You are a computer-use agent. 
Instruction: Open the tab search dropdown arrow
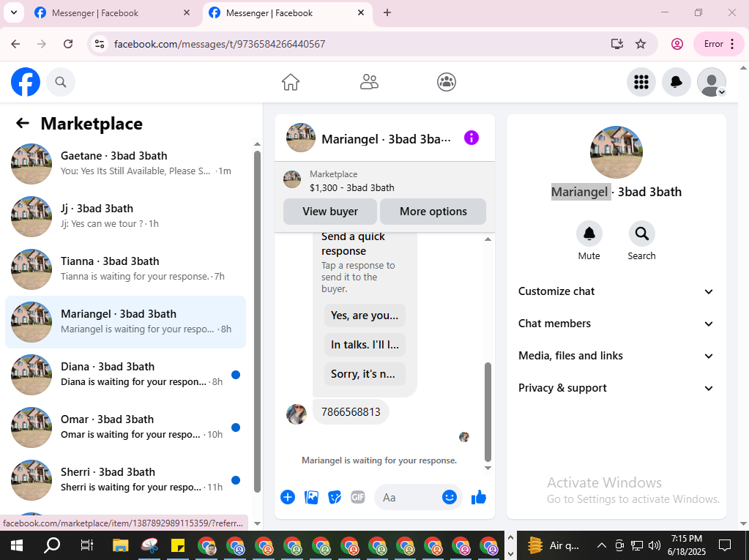click(x=14, y=13)
